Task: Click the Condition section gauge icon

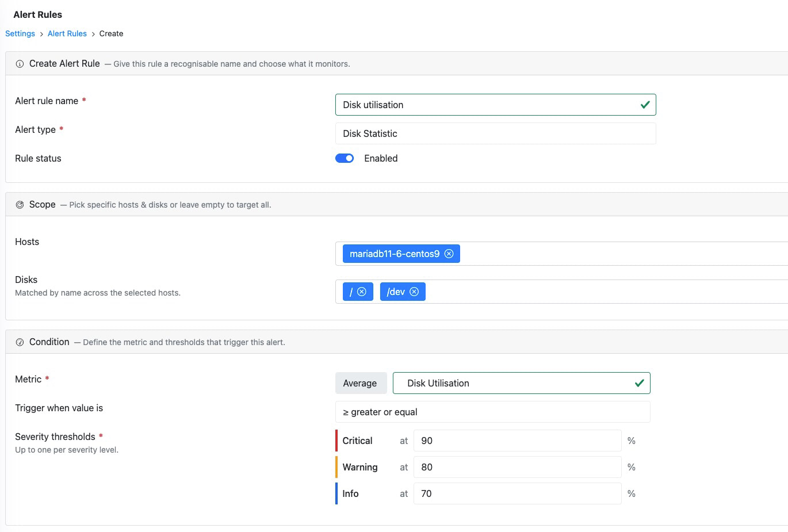Action: pos(20,342)
